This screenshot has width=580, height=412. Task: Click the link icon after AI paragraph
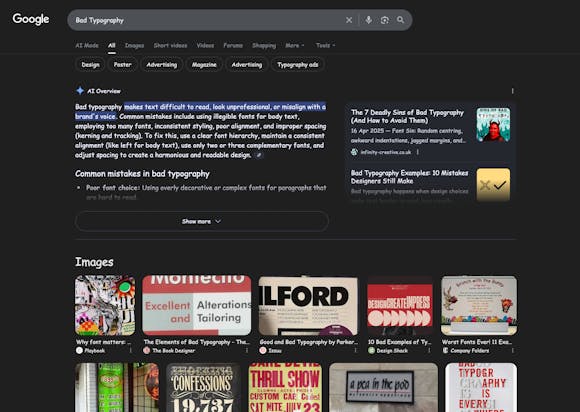coord(259,155)
